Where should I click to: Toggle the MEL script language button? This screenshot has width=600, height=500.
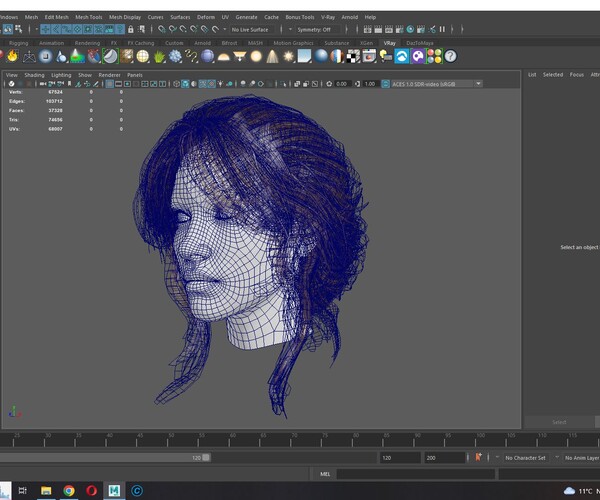pos(325,474)
